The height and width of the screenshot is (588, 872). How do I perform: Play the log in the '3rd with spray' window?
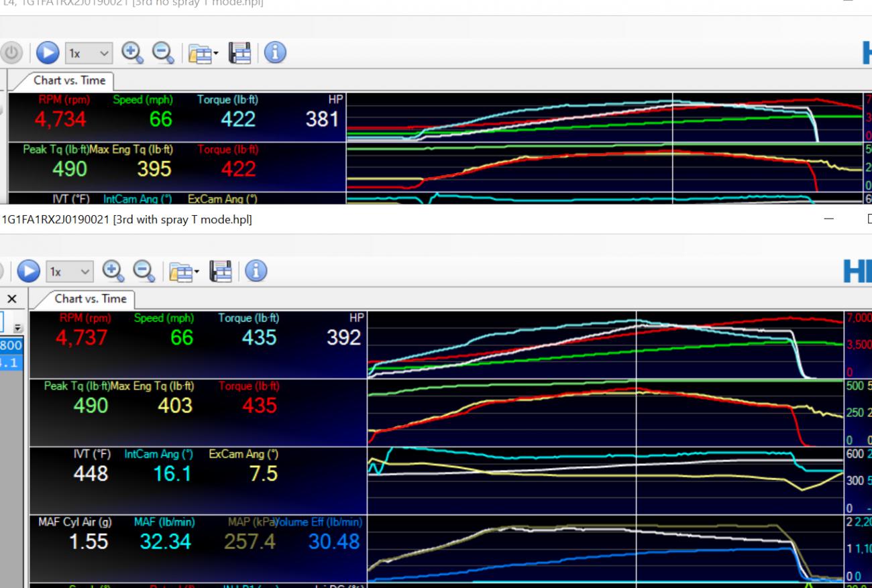pyautogui.click(x=28, y=271)
